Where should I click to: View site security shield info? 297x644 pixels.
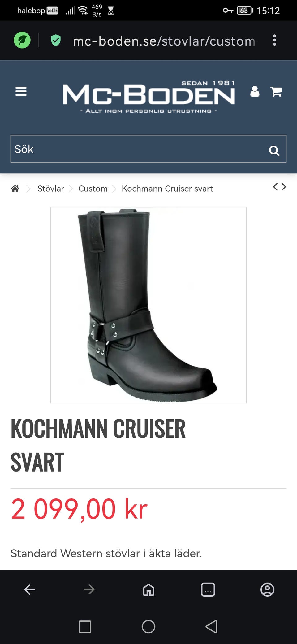click(x=56, y=40)
